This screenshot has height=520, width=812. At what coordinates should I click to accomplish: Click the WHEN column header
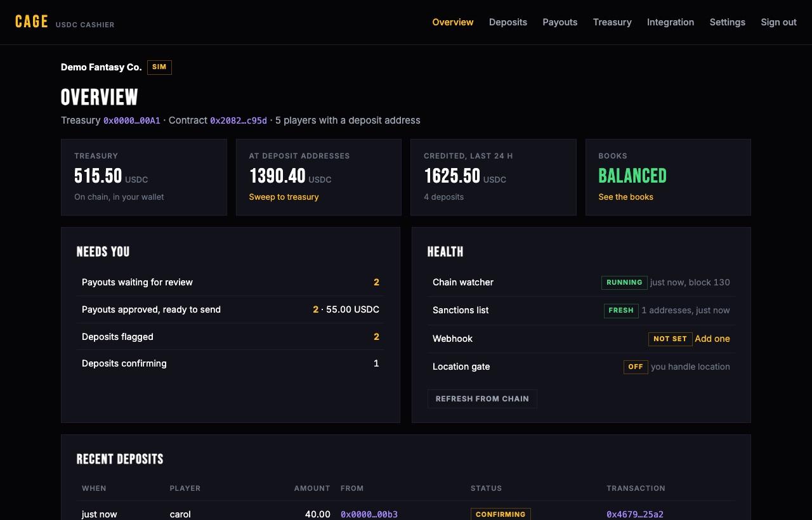94,488
